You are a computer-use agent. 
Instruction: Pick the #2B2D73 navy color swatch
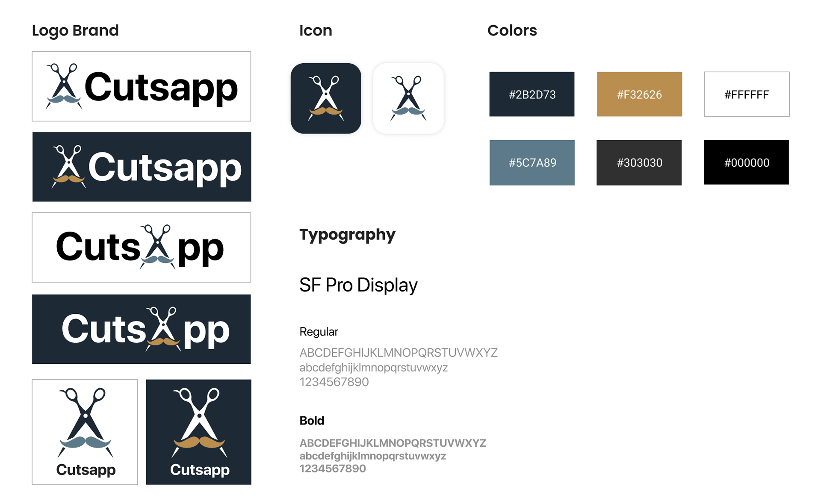pos(532,94)
